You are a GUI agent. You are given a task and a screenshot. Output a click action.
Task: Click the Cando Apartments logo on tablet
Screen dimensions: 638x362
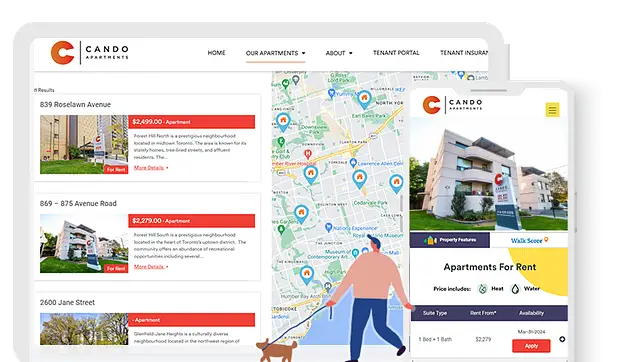(90, 53)
